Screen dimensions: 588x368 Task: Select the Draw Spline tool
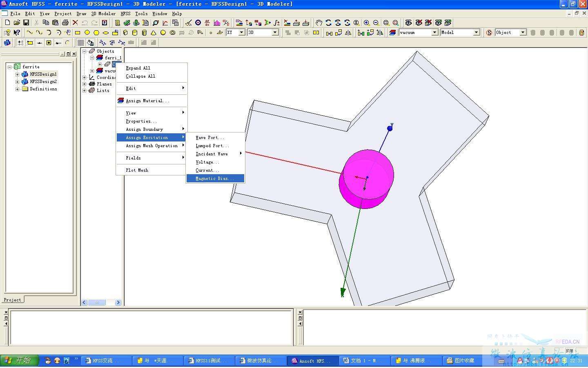(x=39, y=32)
